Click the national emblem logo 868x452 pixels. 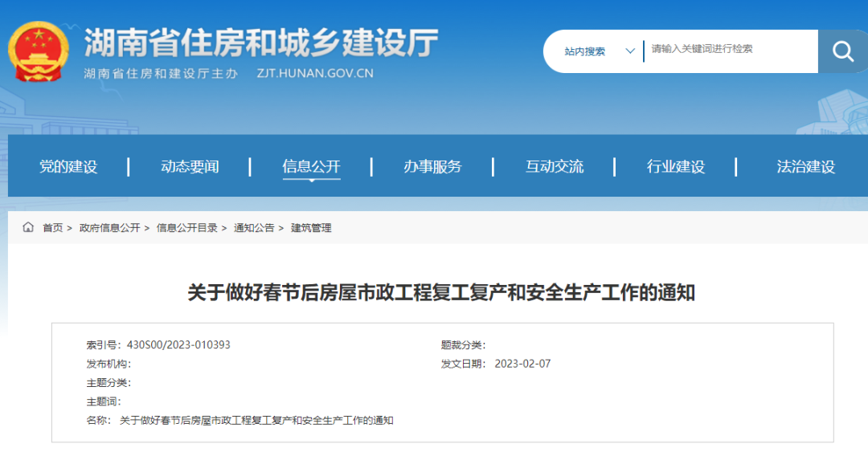[39, 50]
